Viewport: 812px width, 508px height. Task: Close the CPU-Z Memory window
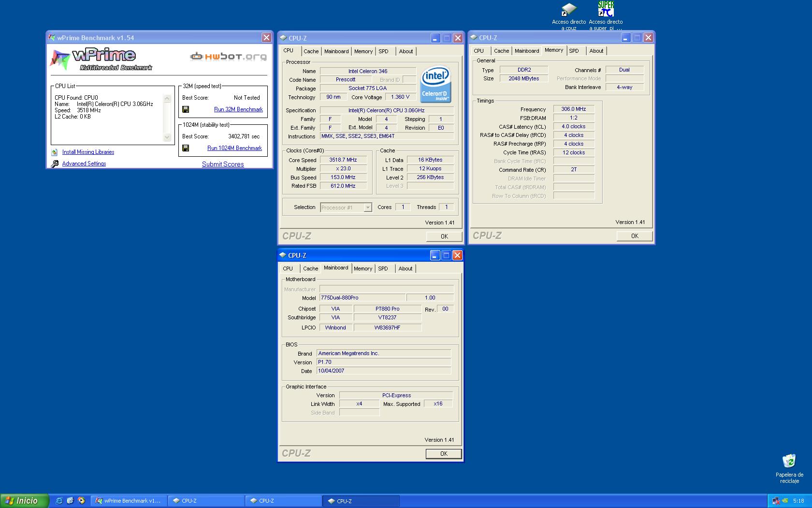(648, 37)
